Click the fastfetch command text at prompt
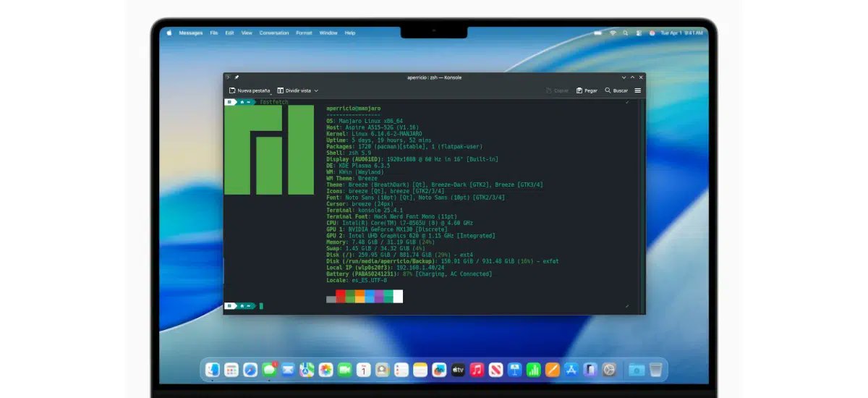Viewport: 868px width, 398px height. coord(274,102)
